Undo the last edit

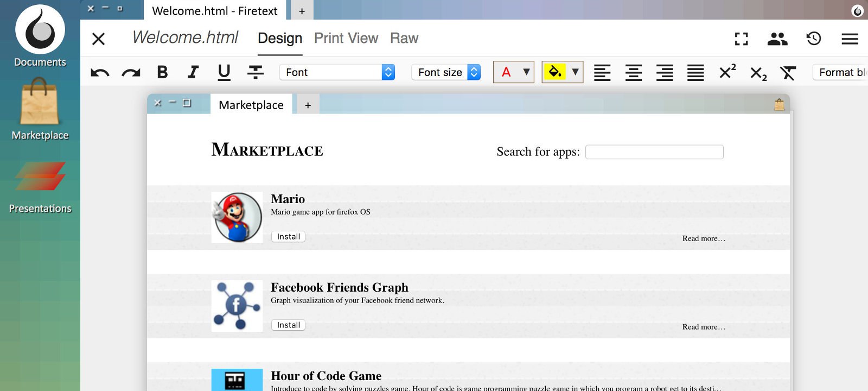coord(100,72)
